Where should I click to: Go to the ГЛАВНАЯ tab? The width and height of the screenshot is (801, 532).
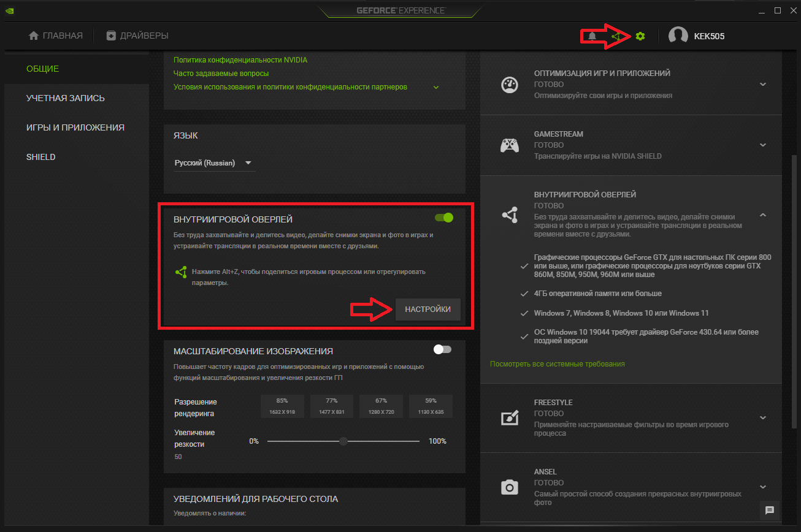56,36
